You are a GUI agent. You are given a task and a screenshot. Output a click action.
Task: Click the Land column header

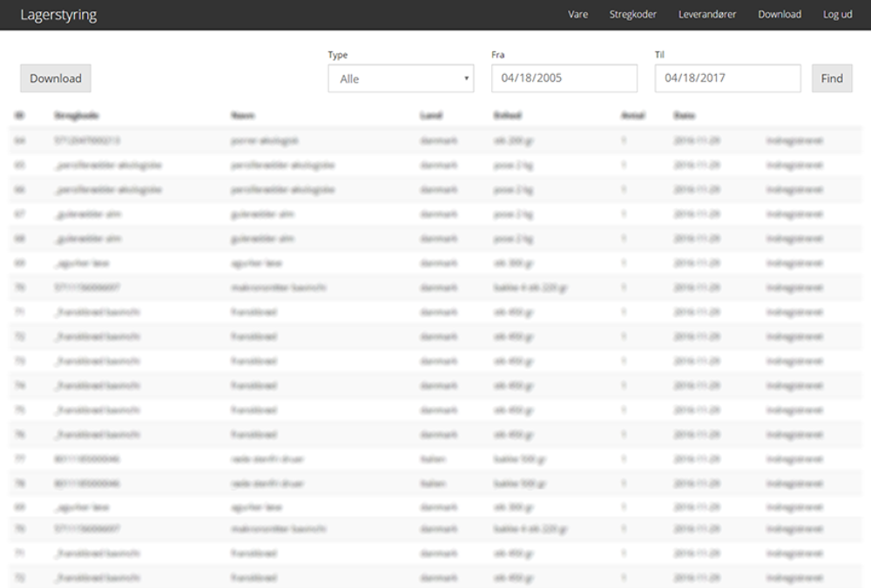pos(431,115)
